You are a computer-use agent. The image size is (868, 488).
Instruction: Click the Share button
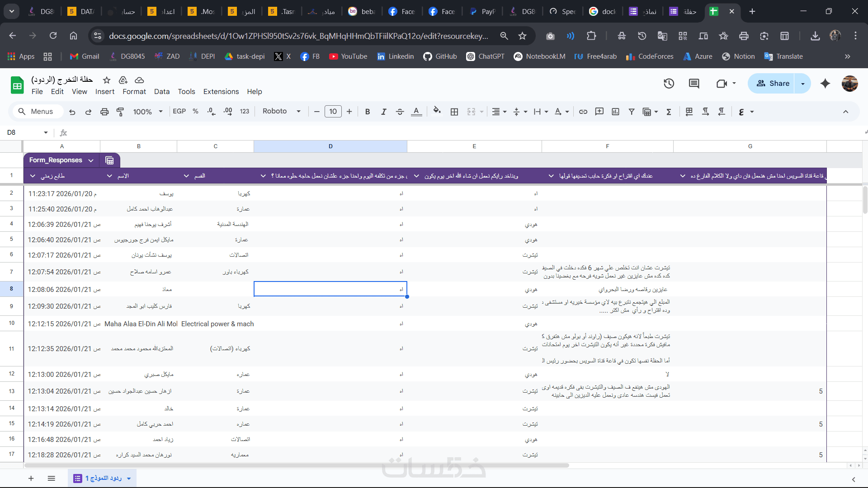coord(772,84)
